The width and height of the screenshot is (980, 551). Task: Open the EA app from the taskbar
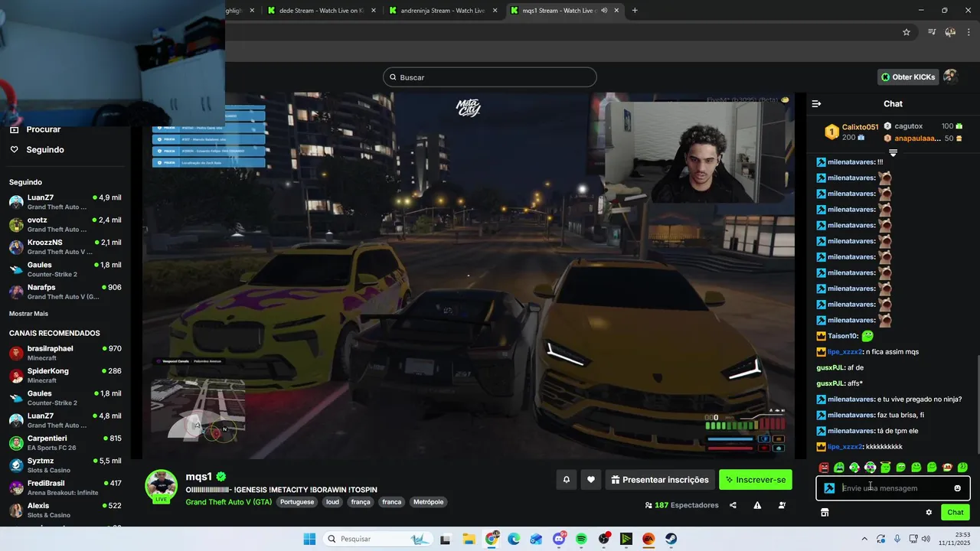pyautogui.click(x=648, y=540)
